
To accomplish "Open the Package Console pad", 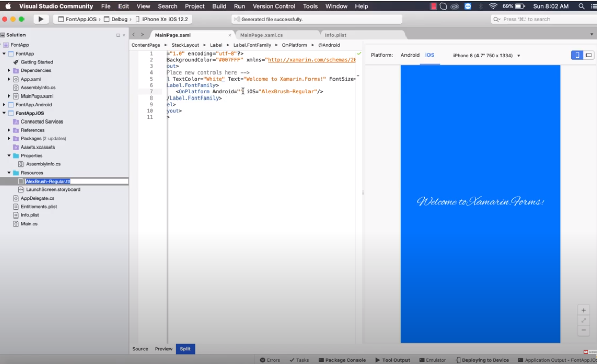I will coord(342,360).
